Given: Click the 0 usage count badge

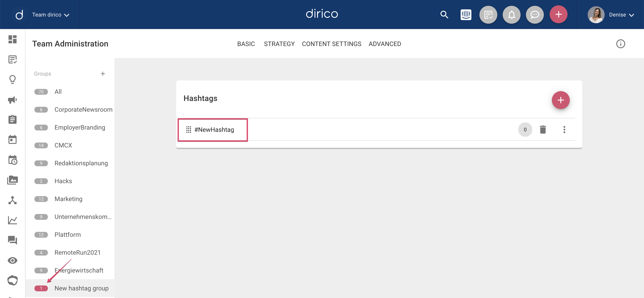Looking at the screenshot, I should click(525, 129).
